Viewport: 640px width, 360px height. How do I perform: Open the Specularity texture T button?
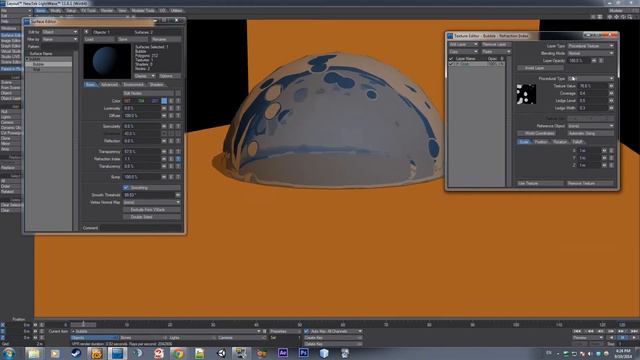178,126
